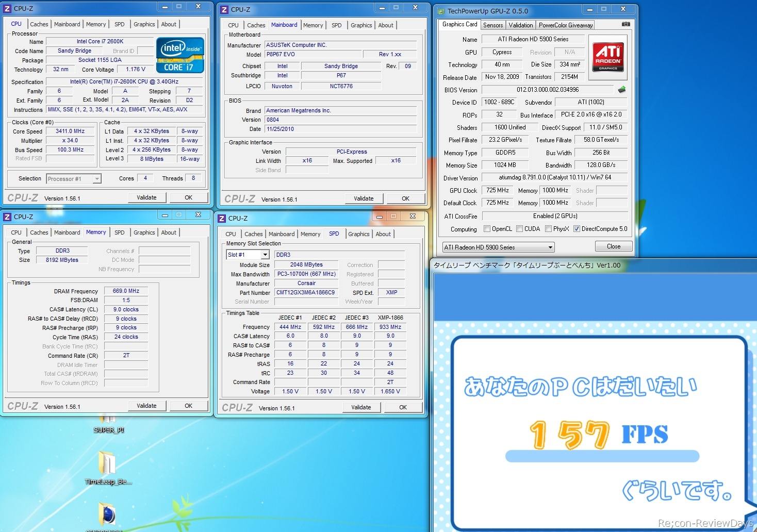Switch to Graphics tab in the memory timings window
Viewport: 757px width, 532px height.
tap(144, 232)
